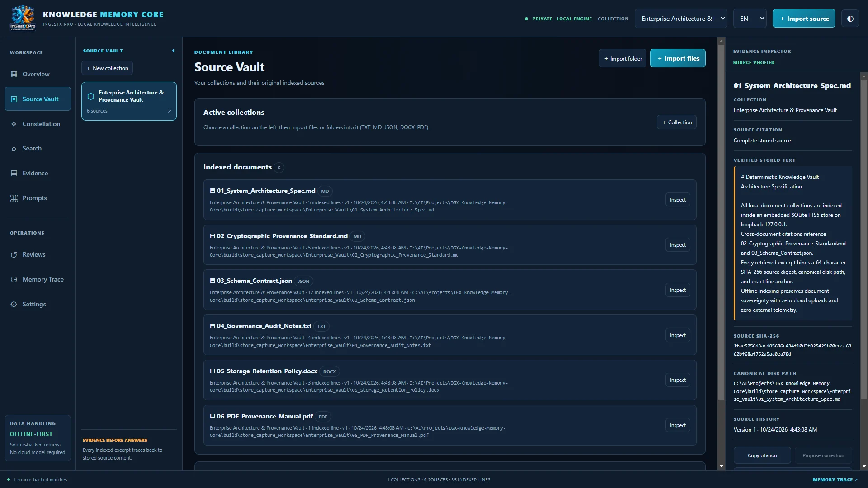The width and height of the screenshot is (868, 488).
Task: Click the Settings gear icon
Action: [14, 305]
